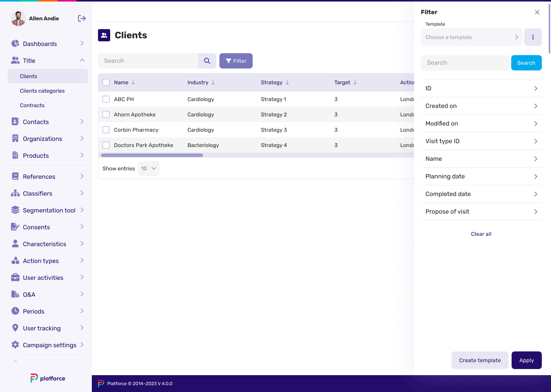The width and height of the screenshot is (551, 392).
Task: Open the Choose a template dropdown
Action: click(471, 37)
